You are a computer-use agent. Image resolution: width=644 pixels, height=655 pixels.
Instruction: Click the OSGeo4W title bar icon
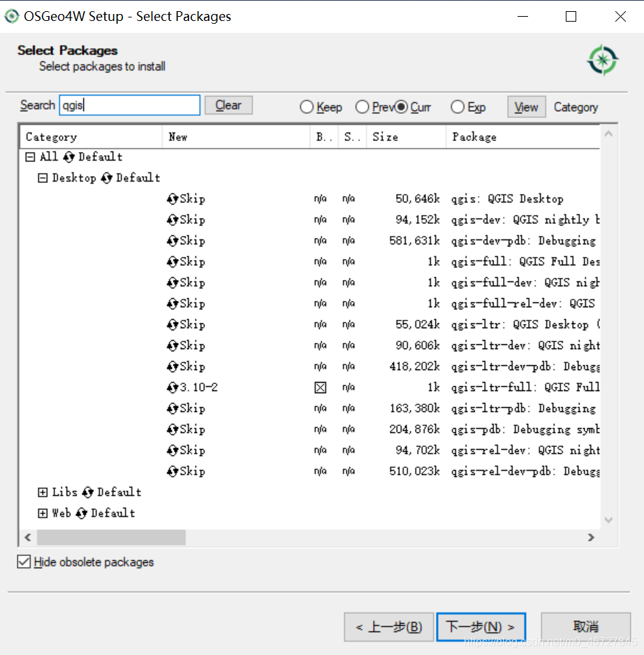point(12,16)
